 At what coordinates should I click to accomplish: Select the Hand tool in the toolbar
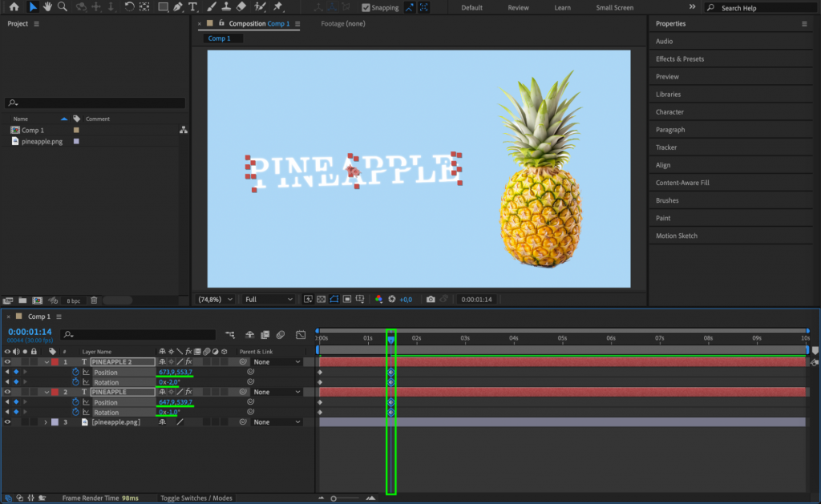[47, 7]
